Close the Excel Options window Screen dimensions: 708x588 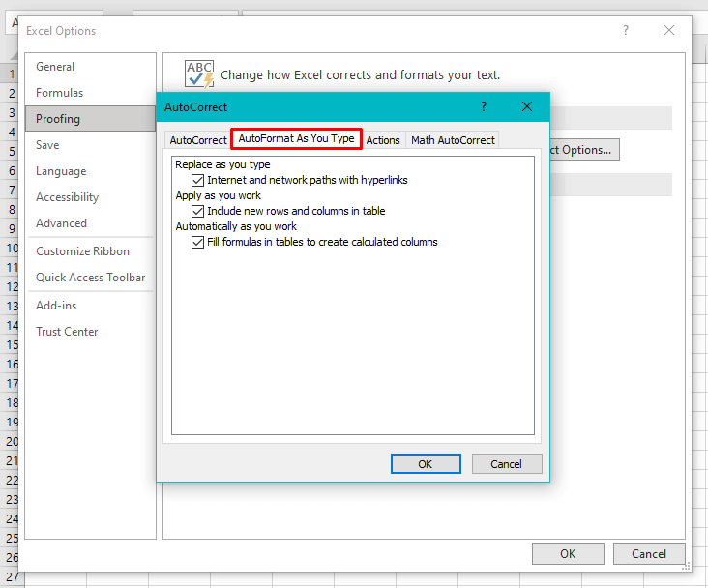coord(669,30)
